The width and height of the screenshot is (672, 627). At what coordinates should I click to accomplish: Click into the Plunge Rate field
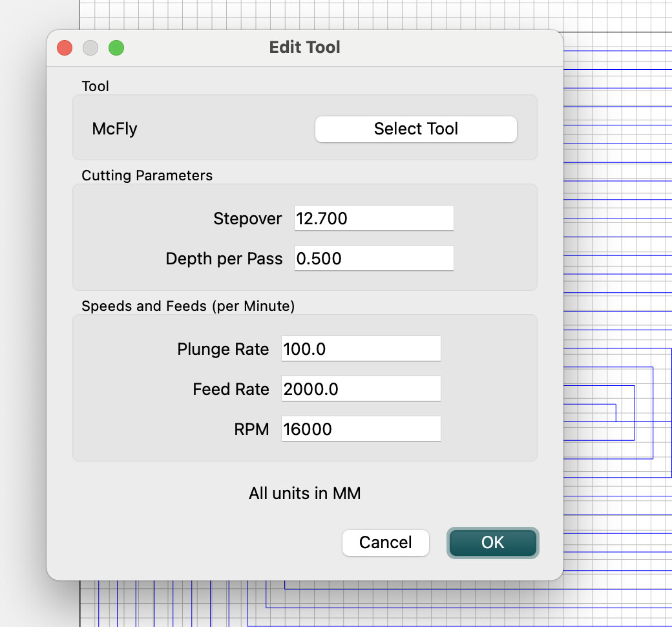pos(361,349)
